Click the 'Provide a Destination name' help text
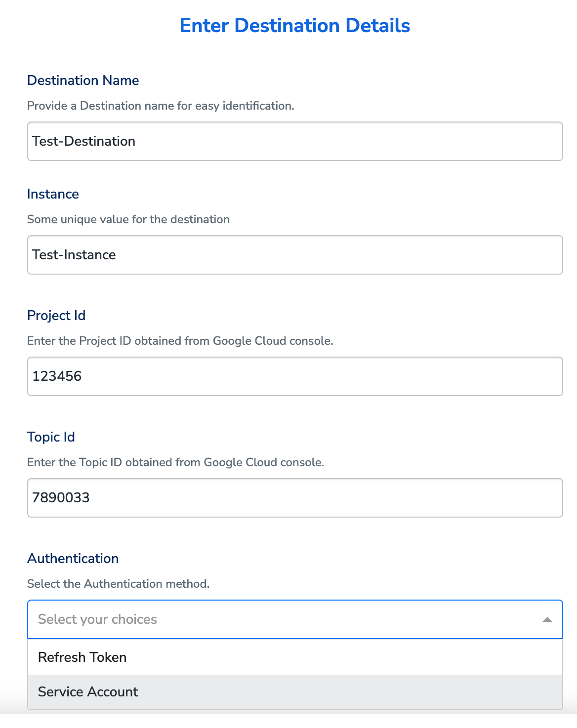577x728 pixels. [x=161, y=106]
